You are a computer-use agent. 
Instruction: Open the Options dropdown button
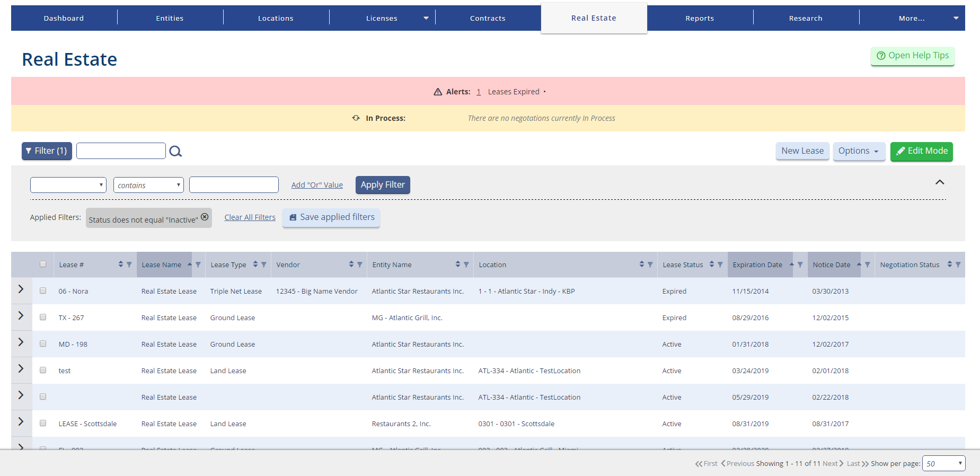859,151
